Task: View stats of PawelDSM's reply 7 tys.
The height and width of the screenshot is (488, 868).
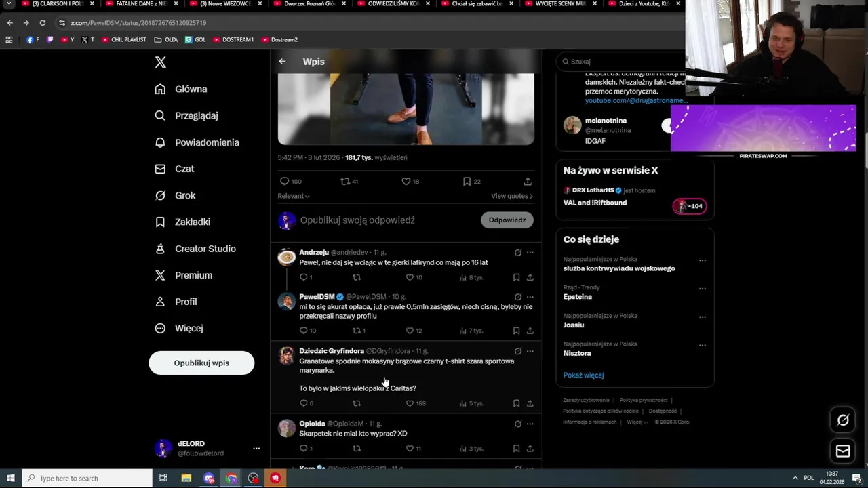Action: (x=471, y=331)
